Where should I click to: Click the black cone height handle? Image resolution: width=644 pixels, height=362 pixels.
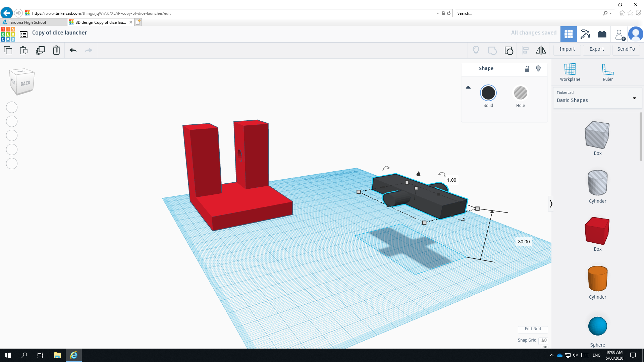[x=418, y=173]
